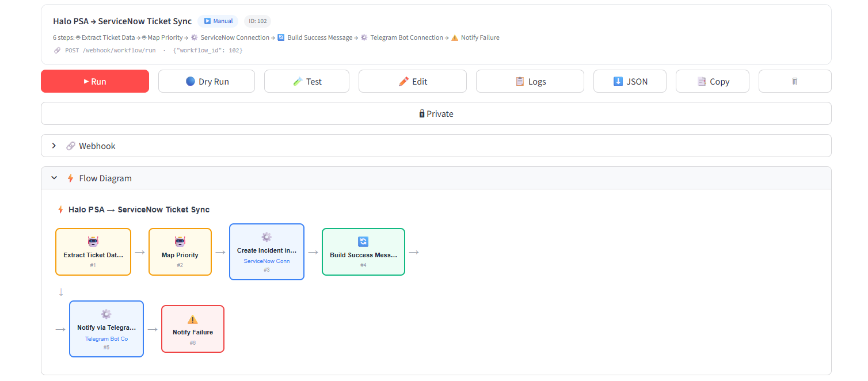Screen dimensions: 868x381
Task: Click the warning icon in the steps summary
Action: [455, 37]
